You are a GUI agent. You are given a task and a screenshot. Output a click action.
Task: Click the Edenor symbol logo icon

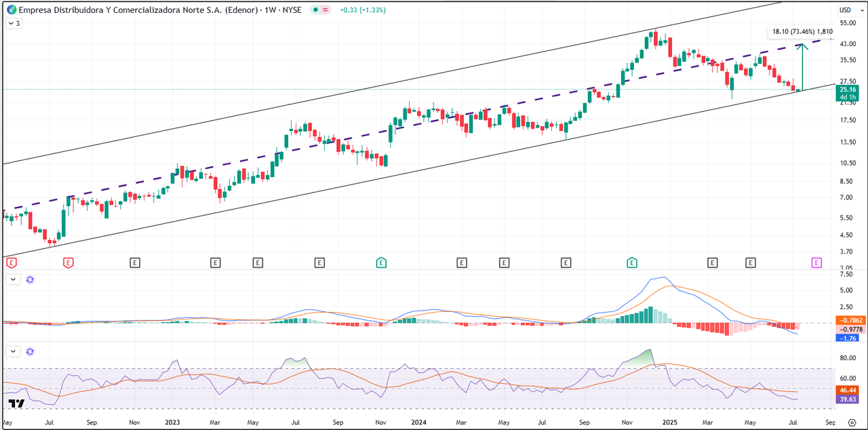[12, 10]
